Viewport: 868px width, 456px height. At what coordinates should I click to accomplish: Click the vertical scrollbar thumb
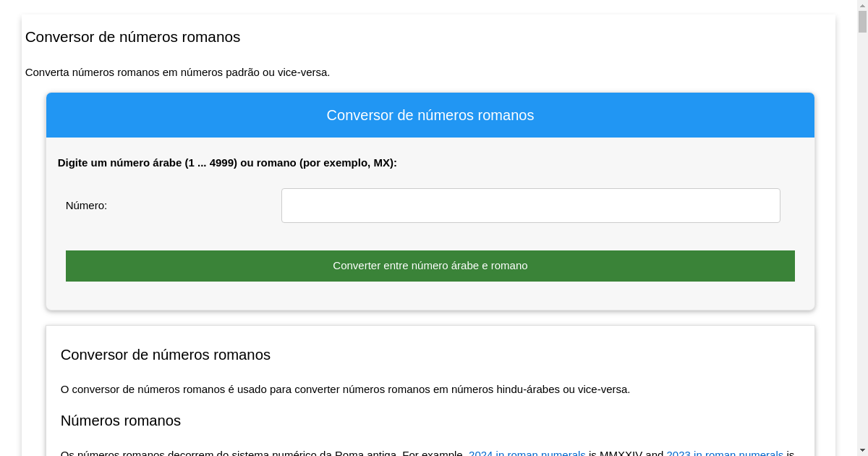(x=862, y=22)
